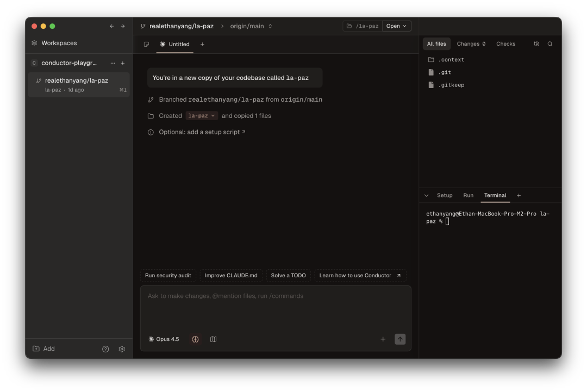Switch to the Checks tab

tap(506, 44)
